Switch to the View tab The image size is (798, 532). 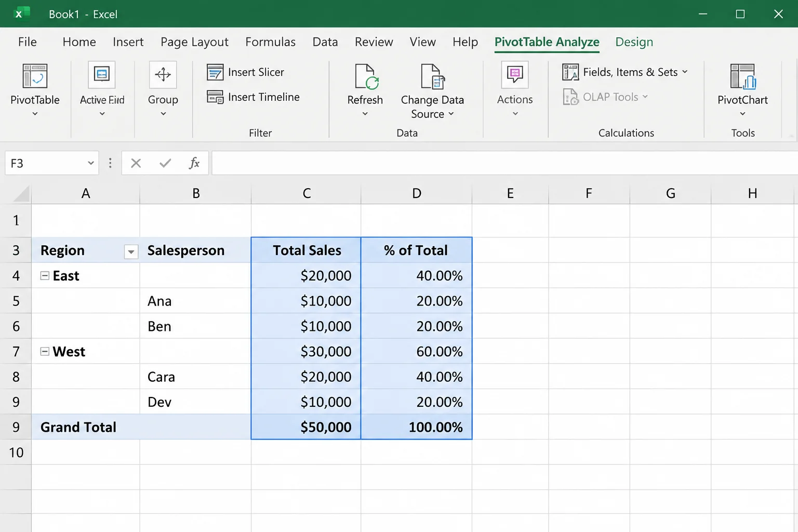point(422,42)
